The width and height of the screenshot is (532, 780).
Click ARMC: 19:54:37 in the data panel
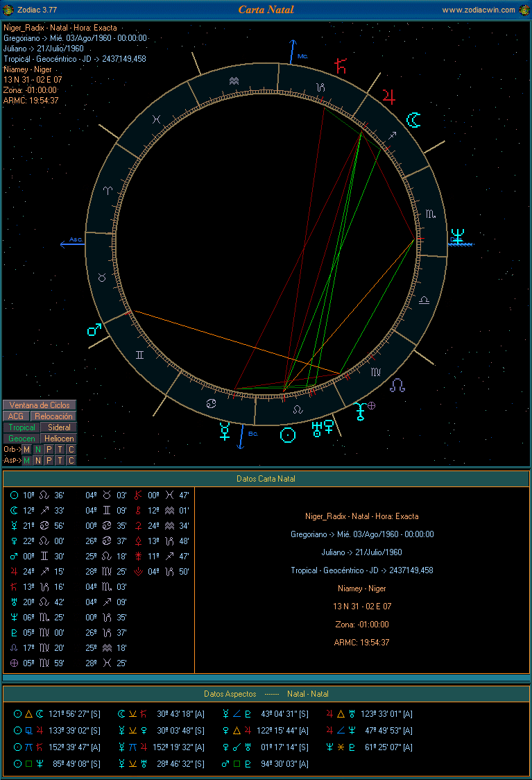pyautogui.click(x=362, y=642)
